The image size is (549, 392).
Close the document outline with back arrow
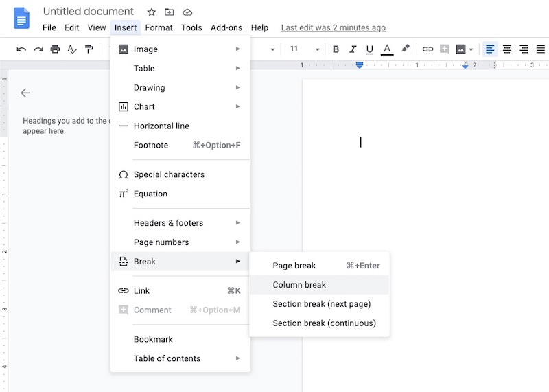click(x=25, y=93)
